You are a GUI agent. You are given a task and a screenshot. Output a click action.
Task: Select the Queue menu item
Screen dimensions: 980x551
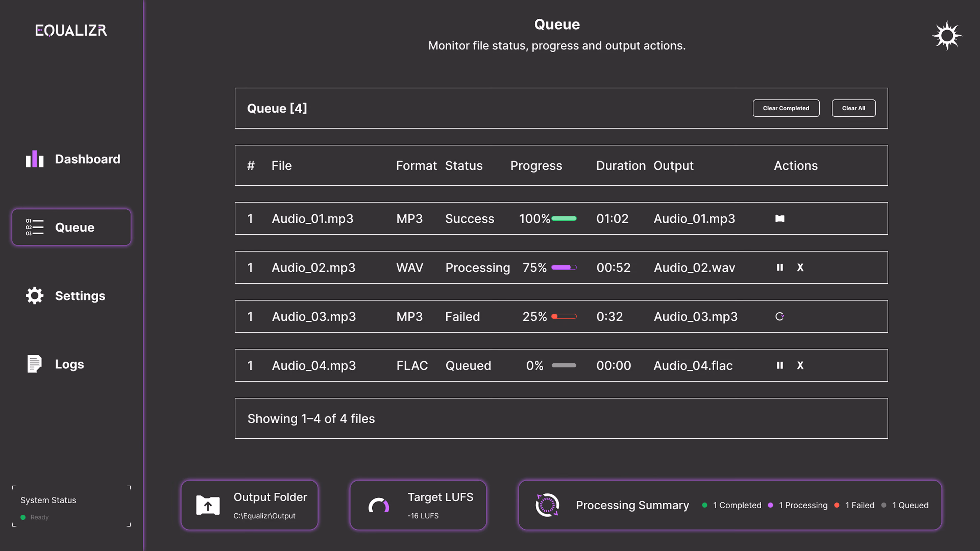click(x=71, y=227)
